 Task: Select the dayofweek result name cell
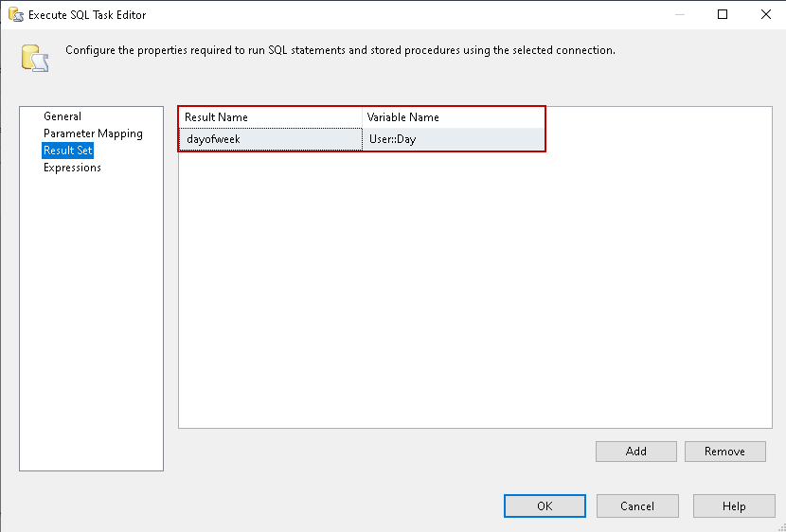pos(270,139)
